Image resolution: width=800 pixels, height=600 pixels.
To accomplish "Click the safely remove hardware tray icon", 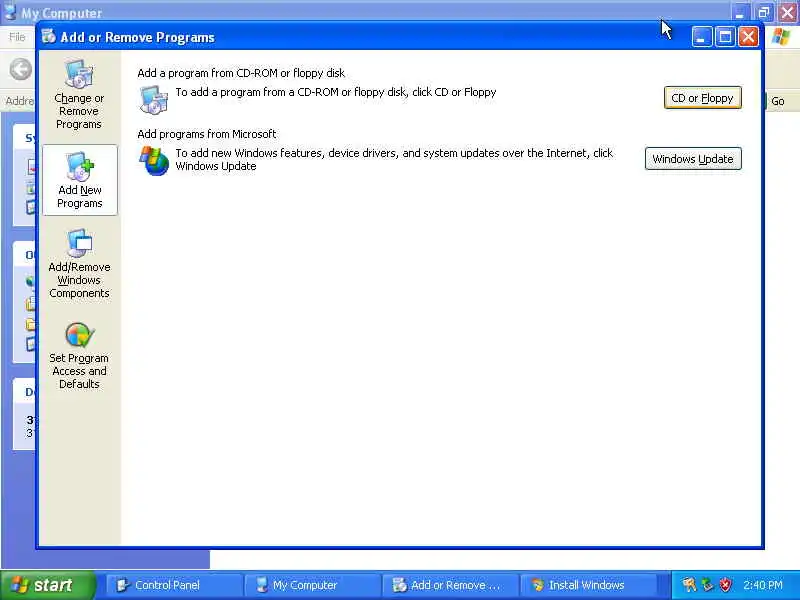I will 707,585.
